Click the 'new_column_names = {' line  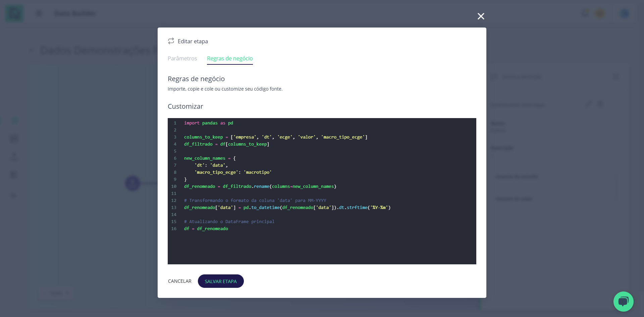[210, 158]
